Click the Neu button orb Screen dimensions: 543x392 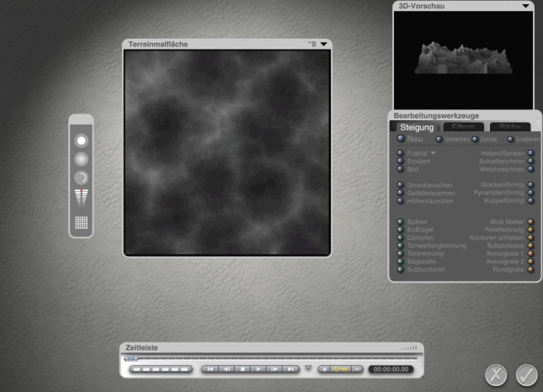pyautogui.click(x=401, y=139)
